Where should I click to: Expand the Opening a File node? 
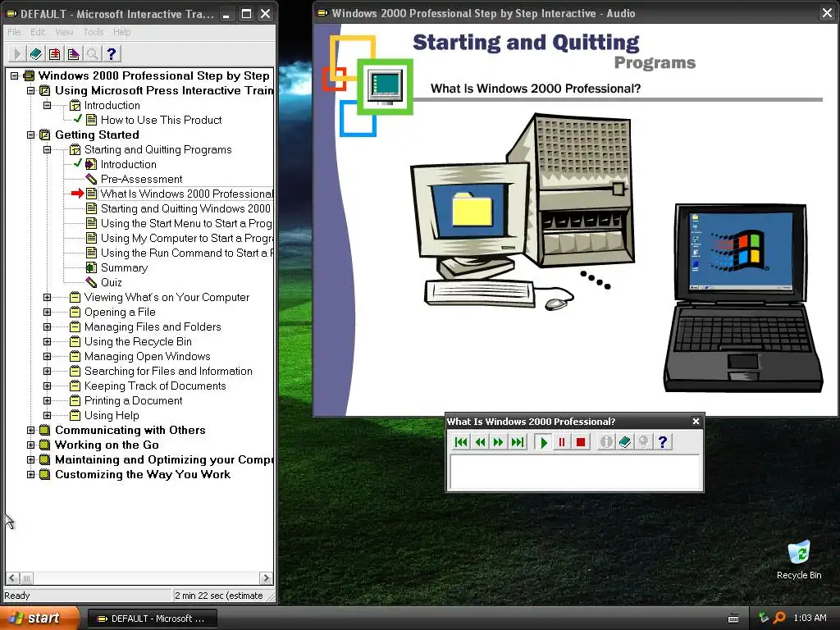pos(47,312)
